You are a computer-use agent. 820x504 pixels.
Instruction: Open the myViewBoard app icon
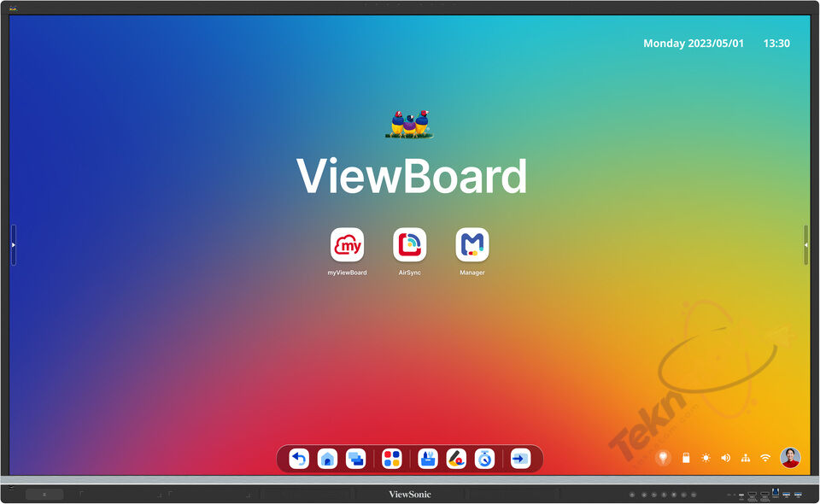coord(348,244)
